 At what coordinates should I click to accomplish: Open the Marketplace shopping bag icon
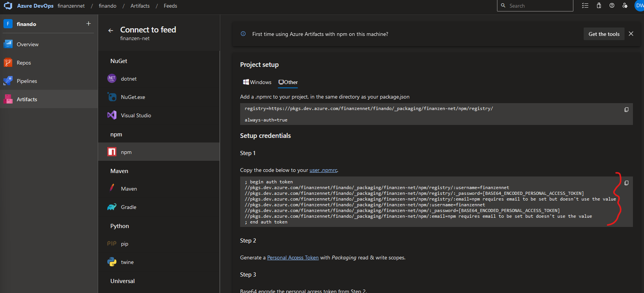point(599,6)
